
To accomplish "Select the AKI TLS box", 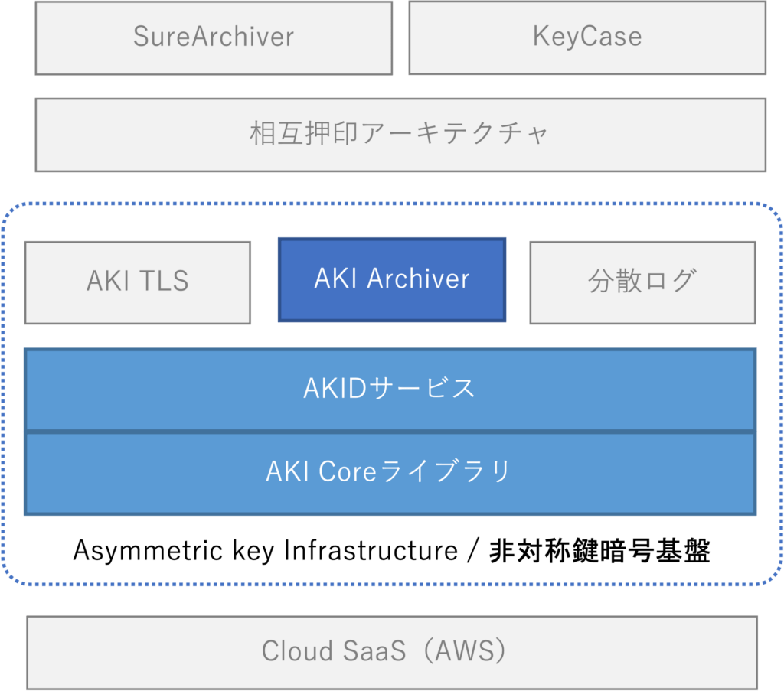I will (x=138, y=283).
